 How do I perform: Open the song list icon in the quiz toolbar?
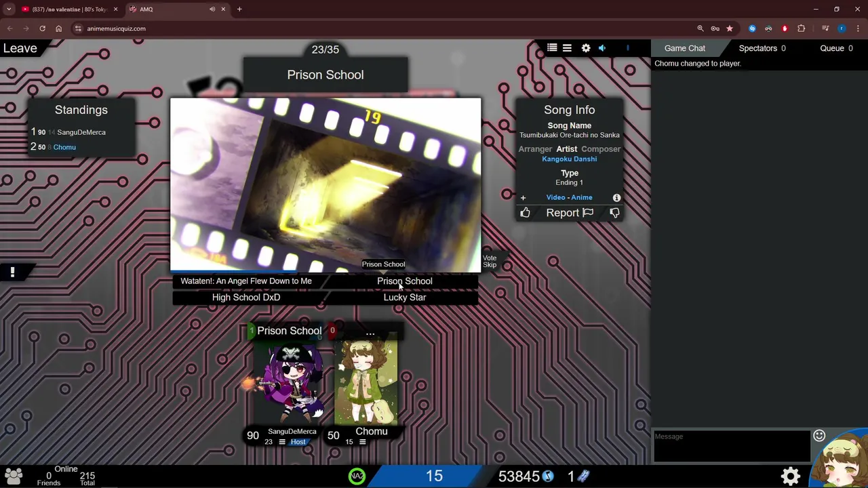[552, 48]
